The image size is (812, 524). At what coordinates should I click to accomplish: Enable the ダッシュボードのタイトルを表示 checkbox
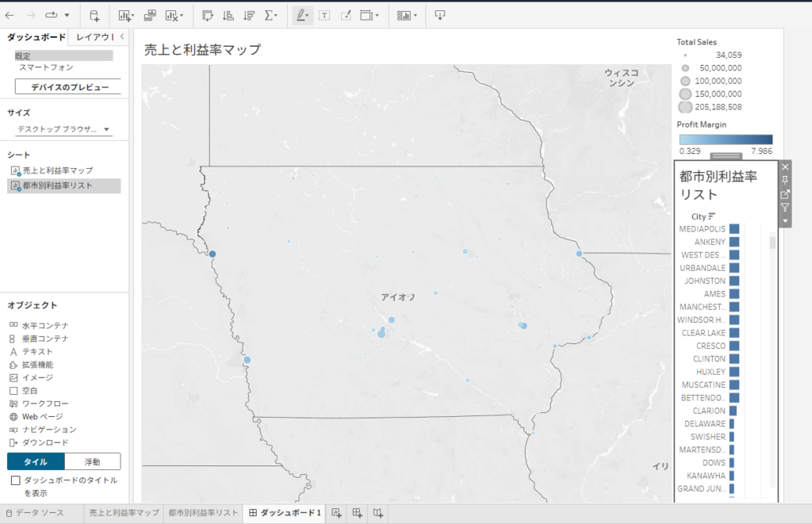pyautogui.click(x=15, y=480)
